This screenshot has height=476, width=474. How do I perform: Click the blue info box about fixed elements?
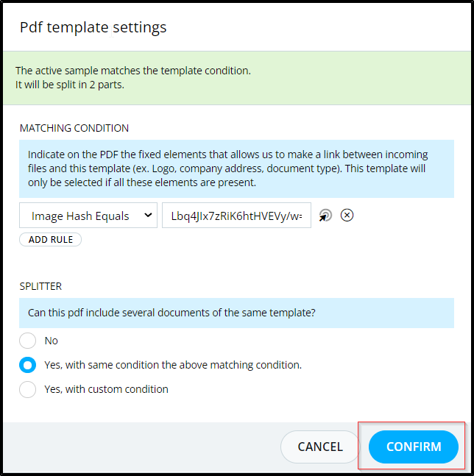(x=236, y=168)
